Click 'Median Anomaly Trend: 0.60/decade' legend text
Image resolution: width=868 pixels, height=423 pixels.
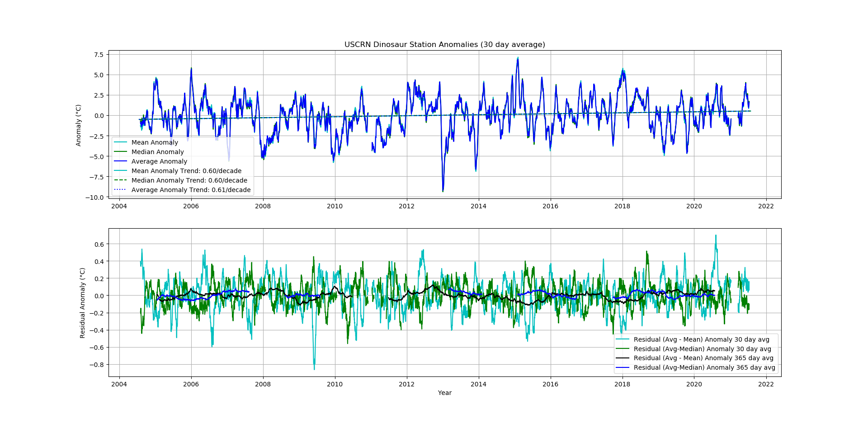[189, 180]
